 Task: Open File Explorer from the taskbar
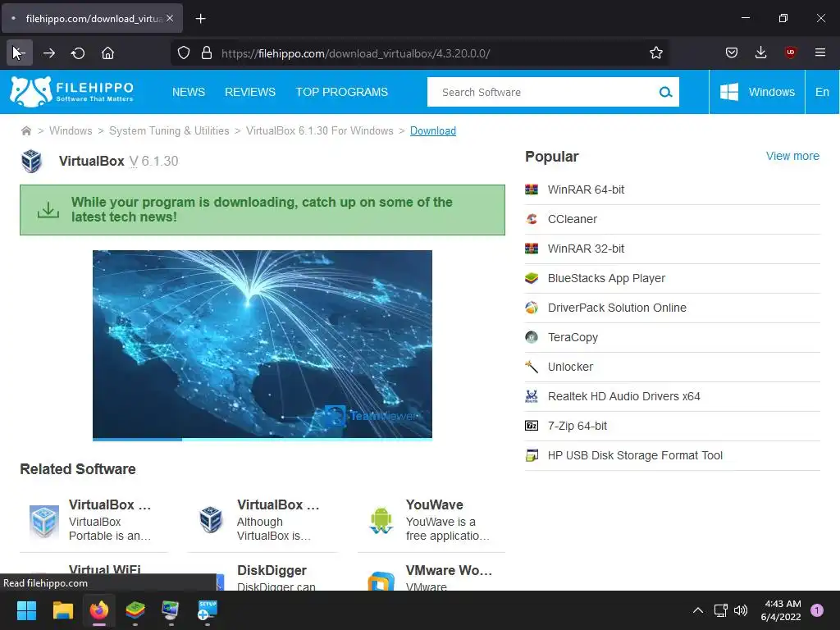(x=62, y=610)
